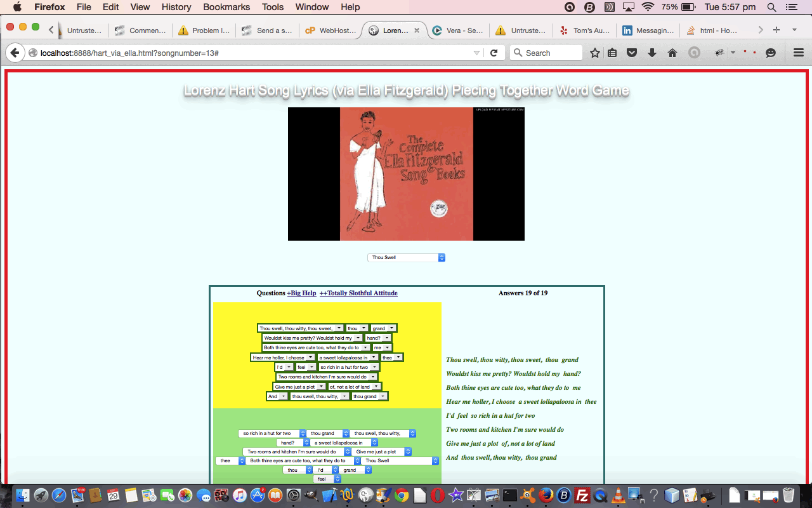The height and width of the screenshot is (508, 812).
Task: Launch Finder from the Dock
Action: 23,495
